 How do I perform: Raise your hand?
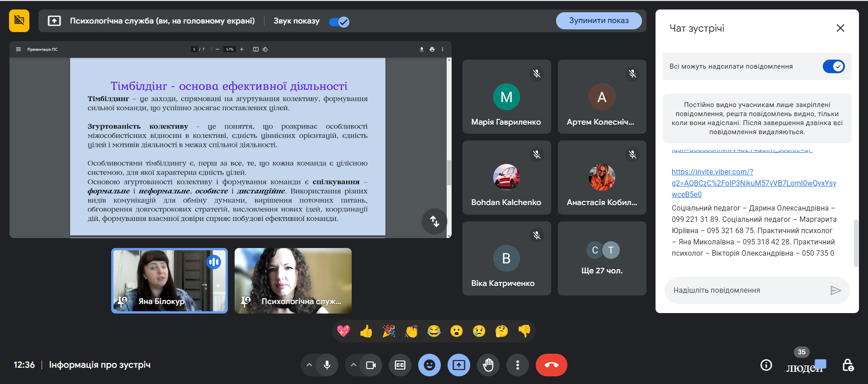point(488,365)
